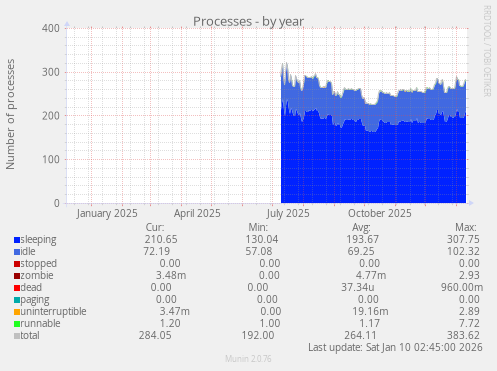Click dead maximum value 960.00m

462,287
